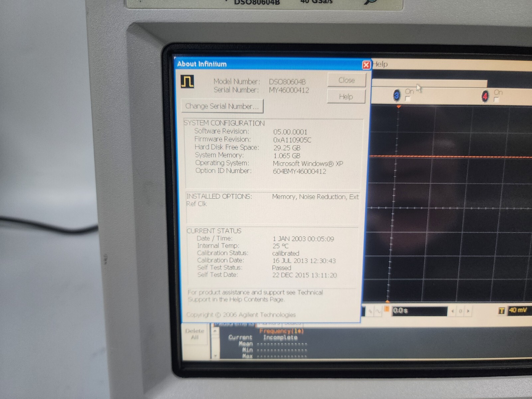Viewport: 532px width, 399px height.
Task: Click the Infiniium square-wave logo icon
Action: (187, 81)
